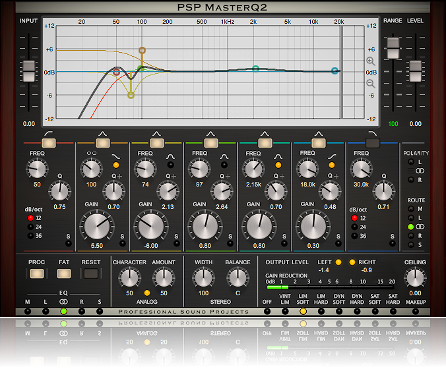Select stereo link EQ mode LED
The image size is (446, 368).
(x=64, y=311)
